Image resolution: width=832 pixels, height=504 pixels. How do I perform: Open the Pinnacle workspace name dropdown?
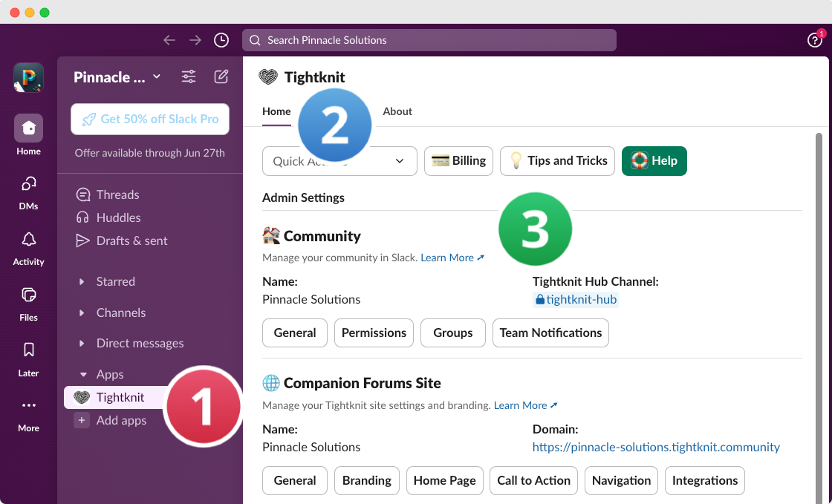click(x=117, y=77)
